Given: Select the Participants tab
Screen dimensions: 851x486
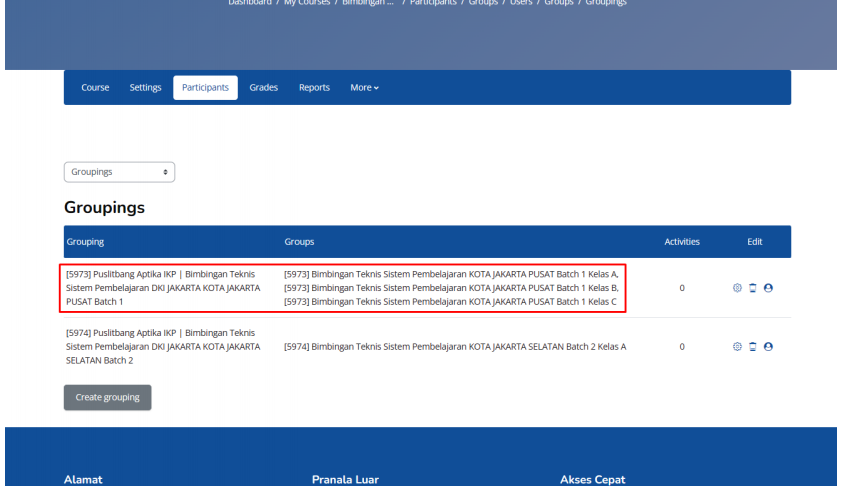Looking at the screenshot, I should [205, 88].
